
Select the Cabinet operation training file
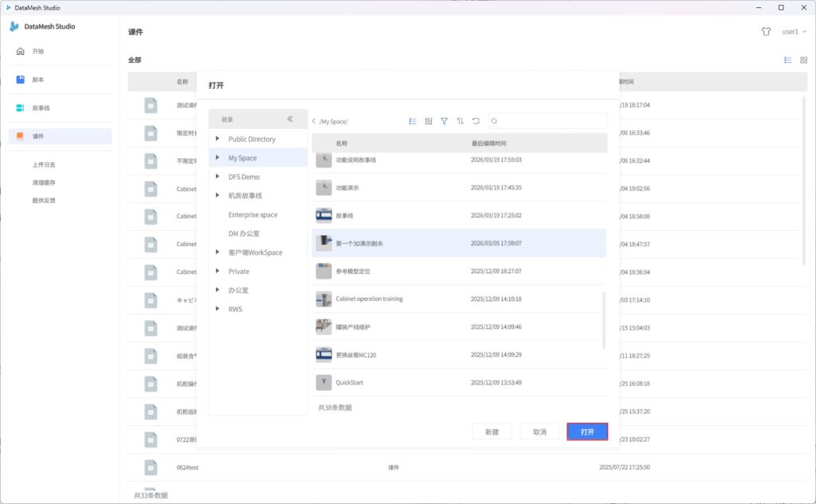pyautogui.click(x=369, y=299)
